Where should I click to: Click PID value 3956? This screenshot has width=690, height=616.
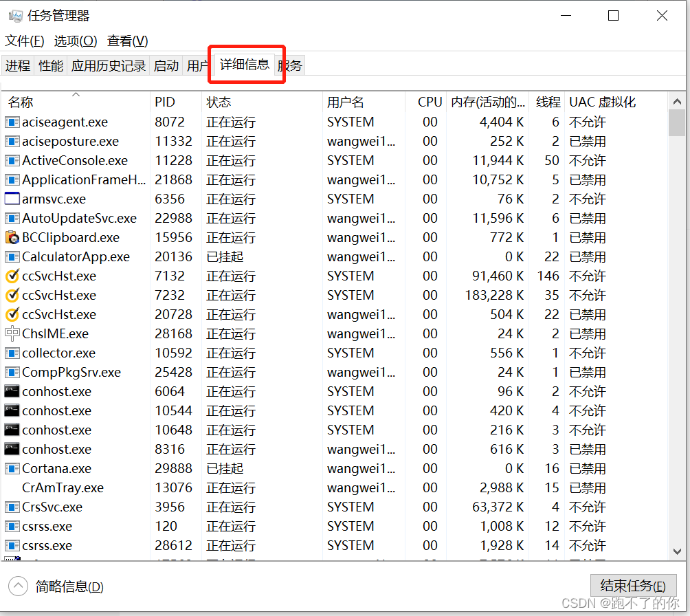click(170, 507)
